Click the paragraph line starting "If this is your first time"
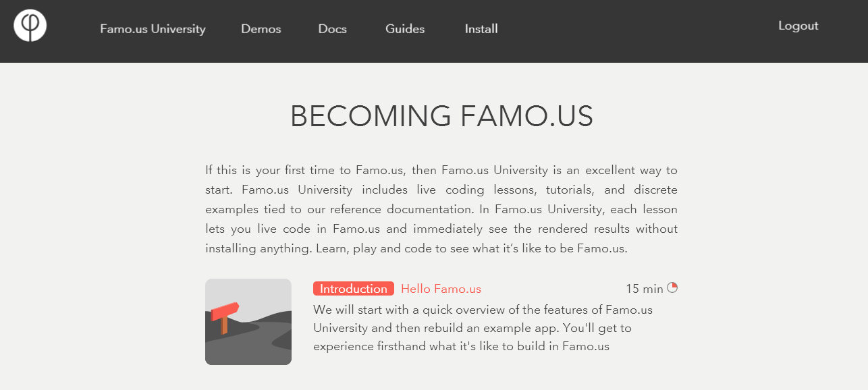Screen dimensions: 868x390 click(x=441, y=170)
